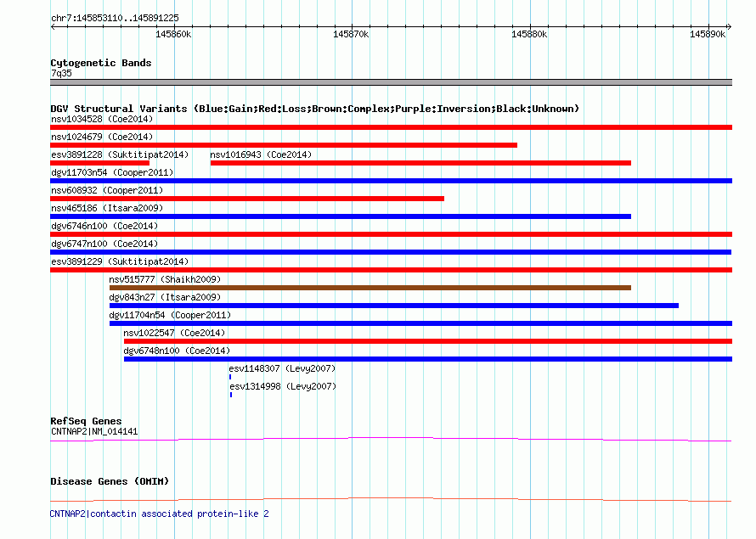The image size is (756, 539).
Task: Click the dgv843n27 (Itsara2009) label
Action: (165, 297)
